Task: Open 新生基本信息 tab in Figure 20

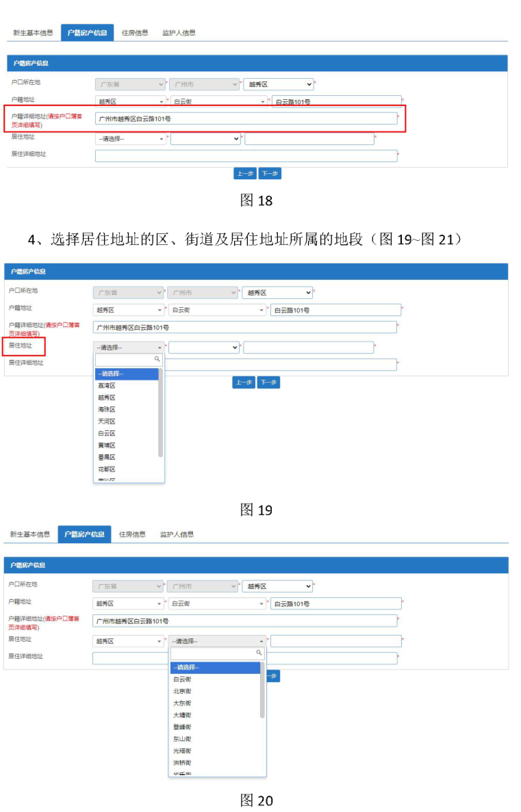Action: [x=30, y=534]
